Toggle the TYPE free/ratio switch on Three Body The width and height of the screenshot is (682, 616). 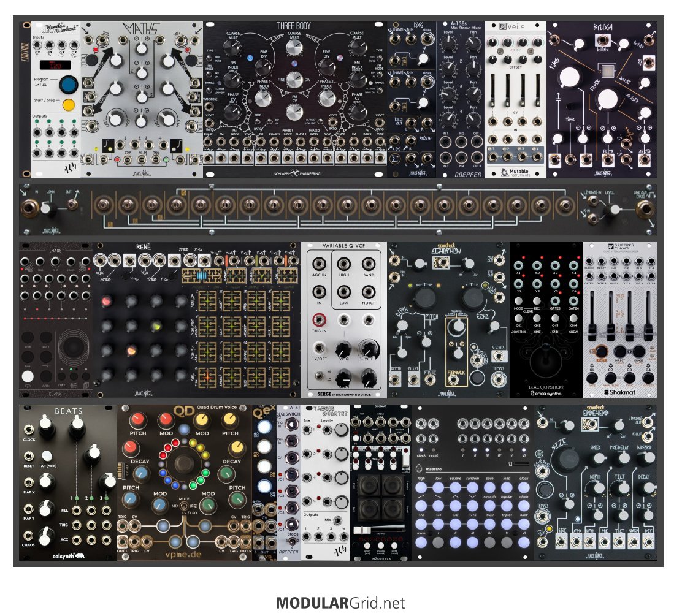[209, 59]
